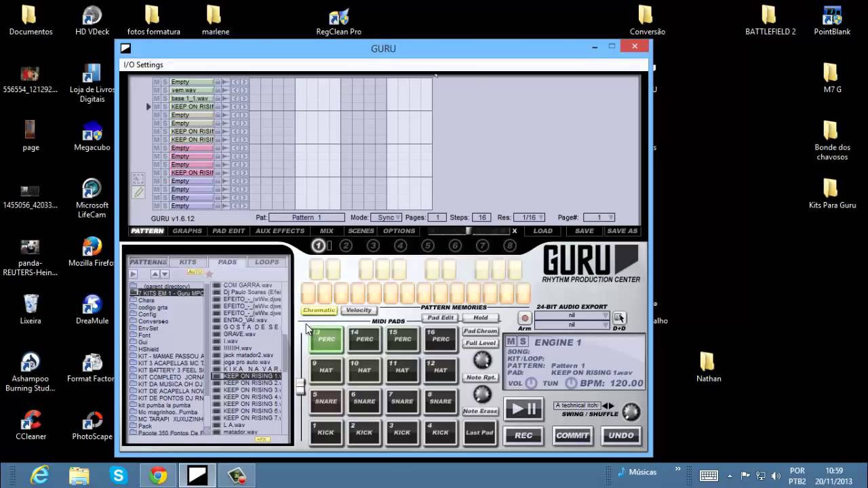Click the Engine VOL knob
Screen dimensions: 868x488
[531, 383]
